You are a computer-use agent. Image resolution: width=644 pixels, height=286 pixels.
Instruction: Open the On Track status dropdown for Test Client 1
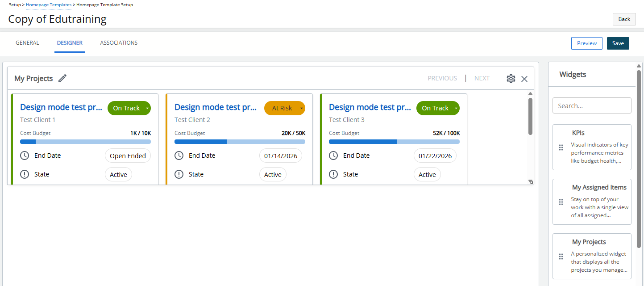147,108
